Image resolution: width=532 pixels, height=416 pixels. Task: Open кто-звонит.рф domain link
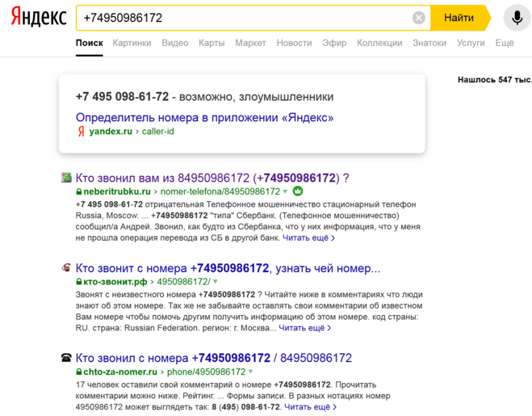click(115, 282)
